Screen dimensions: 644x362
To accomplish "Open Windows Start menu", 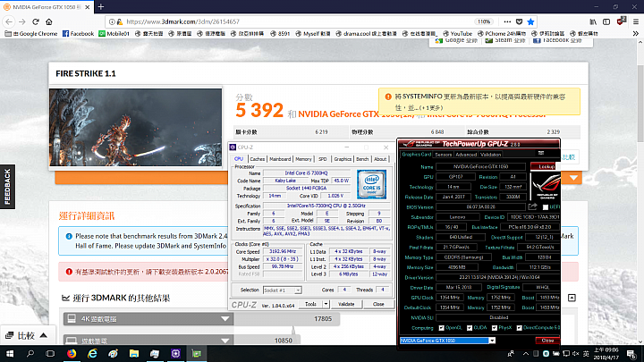I will click(10, 354).
